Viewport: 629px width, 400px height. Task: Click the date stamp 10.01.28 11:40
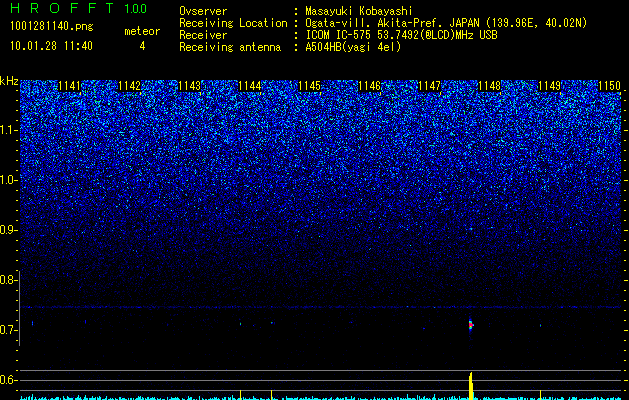pos(51,46)
